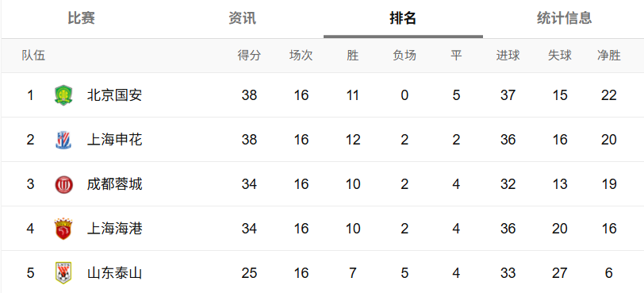Open the 山东泰山 team link
The height and width of the screenshot is (293, 644).
pyautogui.click(x=114, y=273)
